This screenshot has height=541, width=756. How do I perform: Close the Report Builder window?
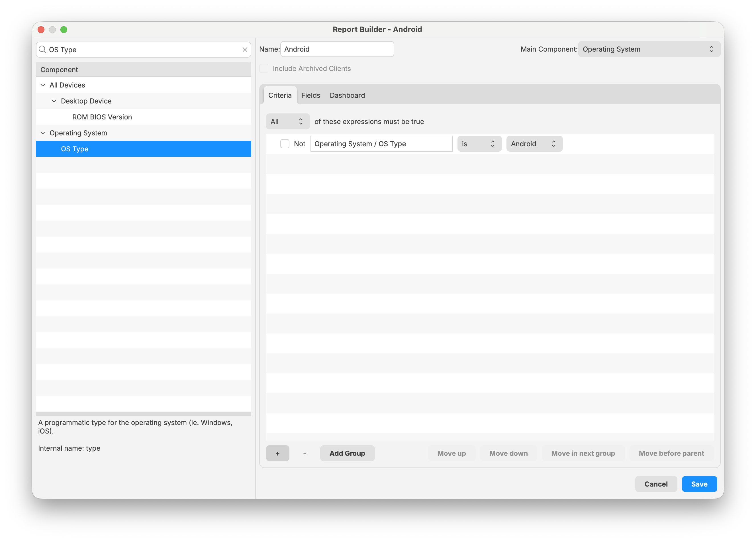point(41,30)
